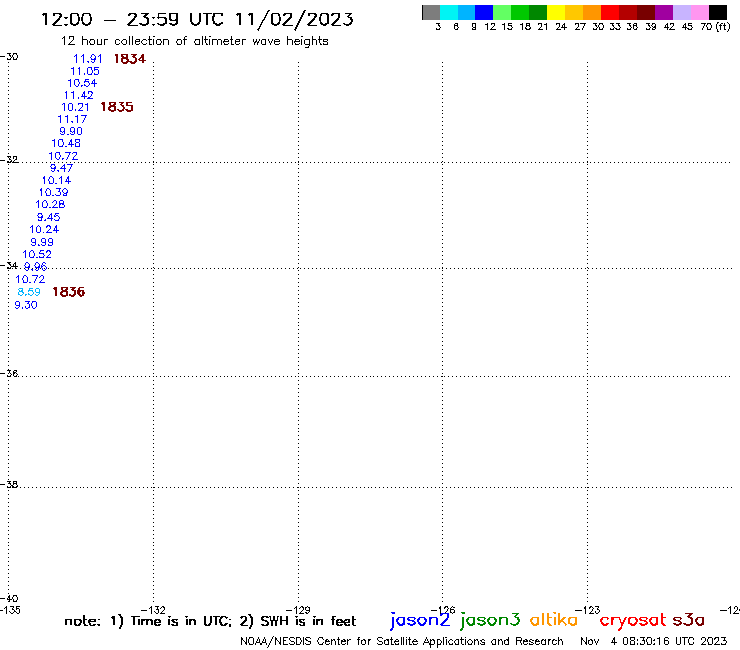Select the value 10.24
The width and height of the screenshot is (740, 650).
[x=44, y=229]
